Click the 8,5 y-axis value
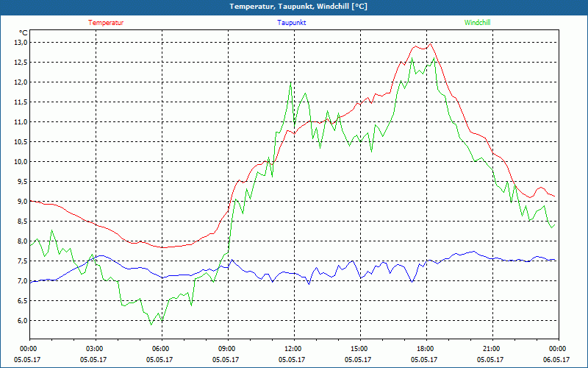The image size is (588, 368). click(x=23, y=222)
